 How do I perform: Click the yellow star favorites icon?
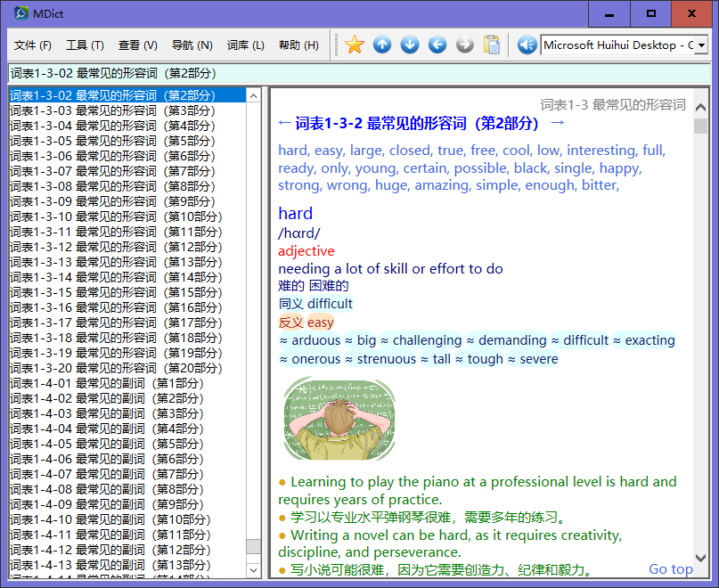point(355,45)
